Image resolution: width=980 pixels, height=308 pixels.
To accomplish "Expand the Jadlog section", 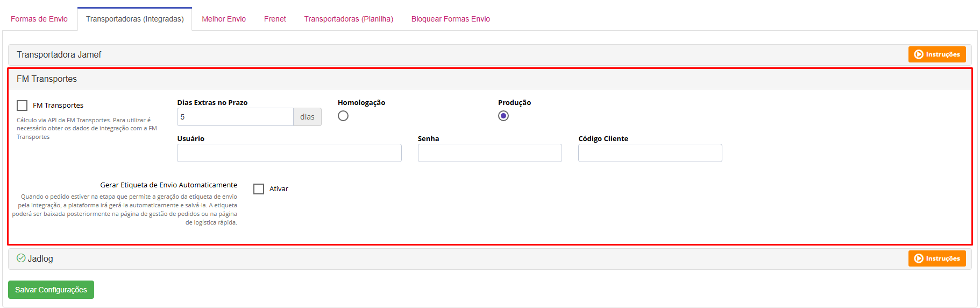I will [x=40, y=259].
